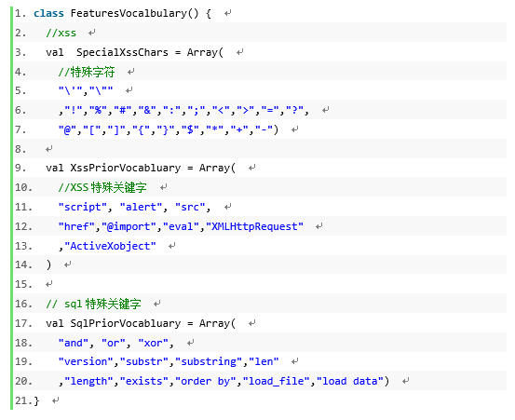The image size is (515, 420).
Task: Click XssPriorVocabluary variable name
Action: coord(126,168)
